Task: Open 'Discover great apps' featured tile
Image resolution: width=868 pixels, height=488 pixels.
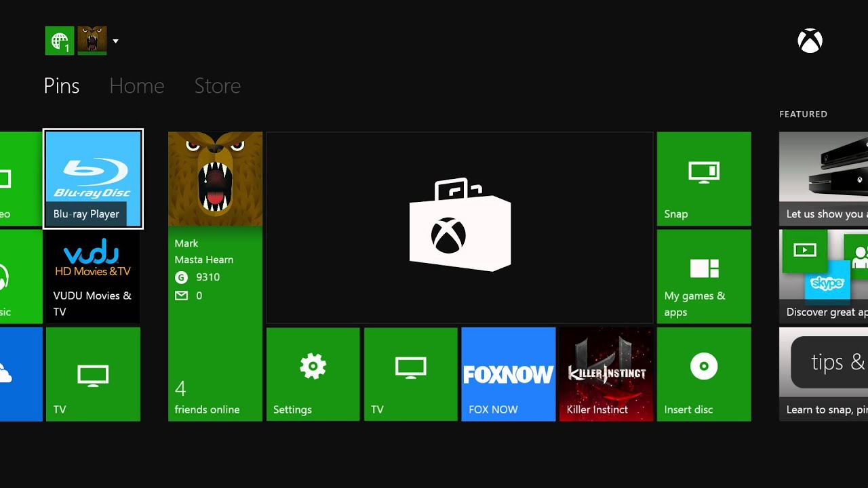Action: tap(823, 277)
